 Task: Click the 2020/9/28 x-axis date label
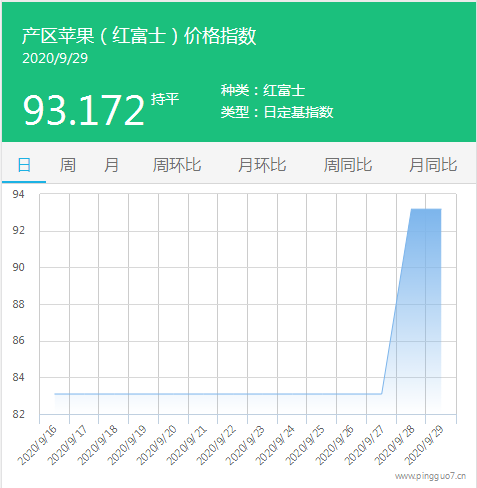[x=395, y=445]
